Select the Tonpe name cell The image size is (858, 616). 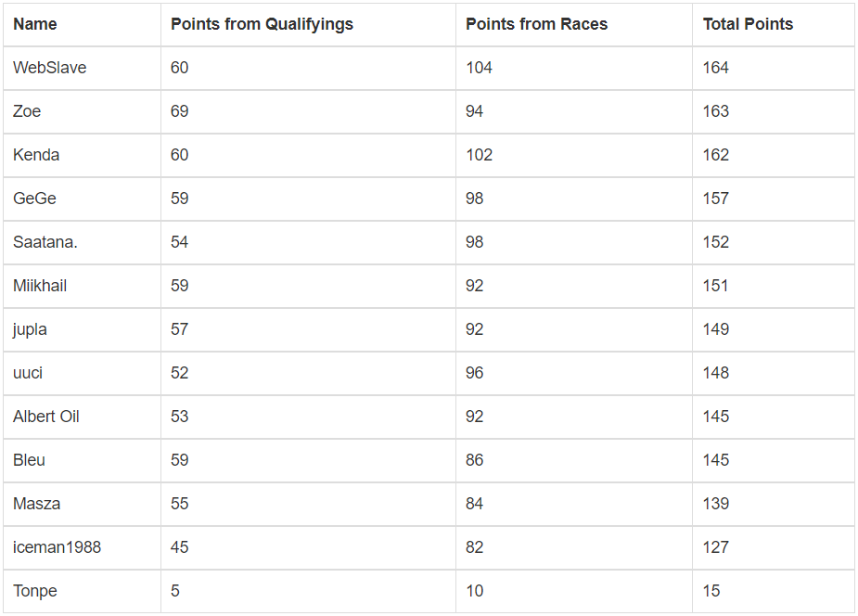tap(35, 591)
